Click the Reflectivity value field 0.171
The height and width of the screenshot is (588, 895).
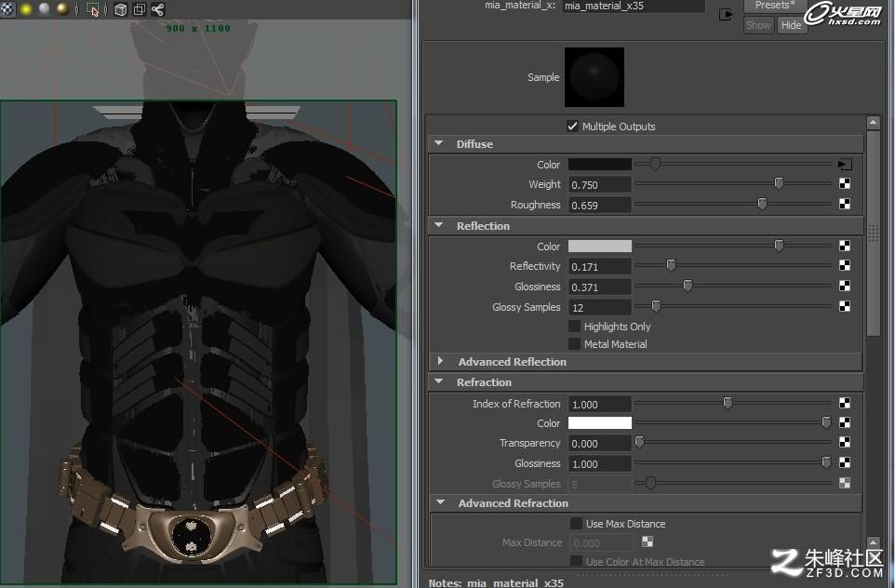[600, 267]
